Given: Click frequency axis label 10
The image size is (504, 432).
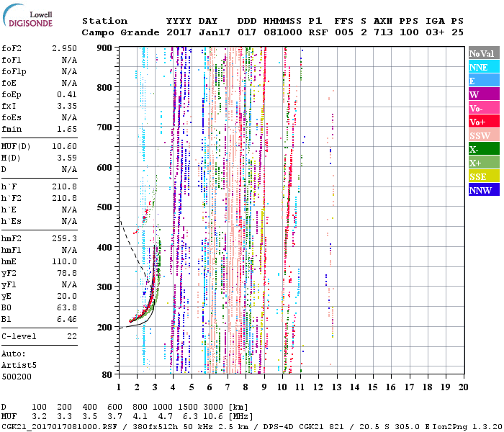Looking at the screenshot, I should coord(282,386).
